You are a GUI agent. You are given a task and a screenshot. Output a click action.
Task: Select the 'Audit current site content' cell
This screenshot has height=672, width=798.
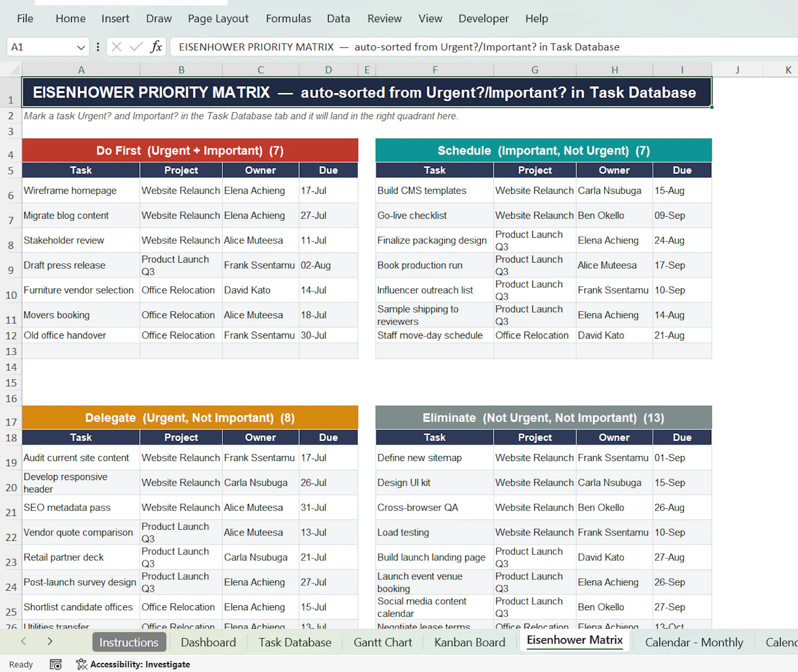[81, 458]
